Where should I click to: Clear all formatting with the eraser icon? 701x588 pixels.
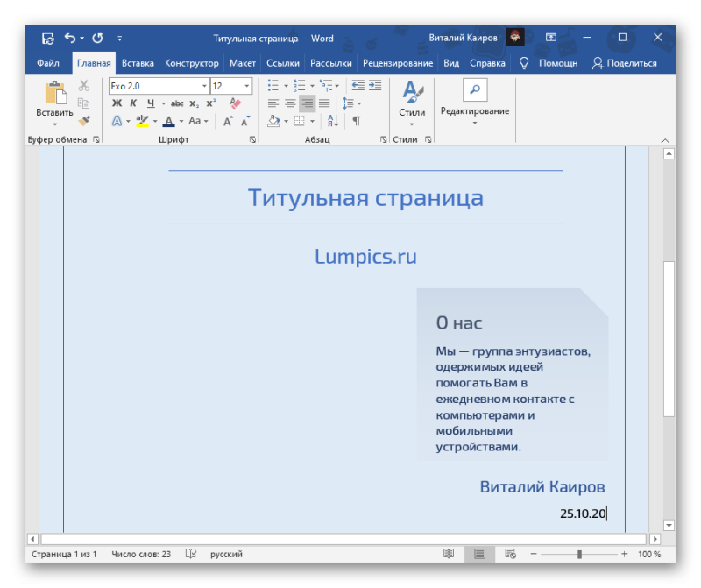pyautogui.click(x=235, y=103)
